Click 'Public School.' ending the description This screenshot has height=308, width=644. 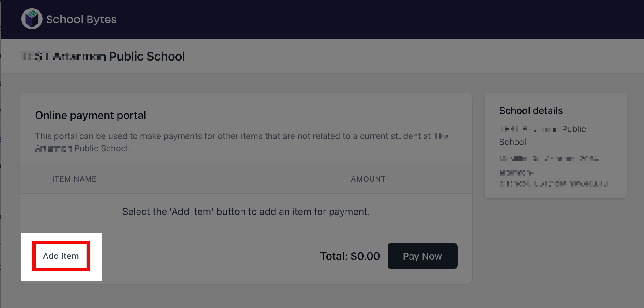(102, 148)
